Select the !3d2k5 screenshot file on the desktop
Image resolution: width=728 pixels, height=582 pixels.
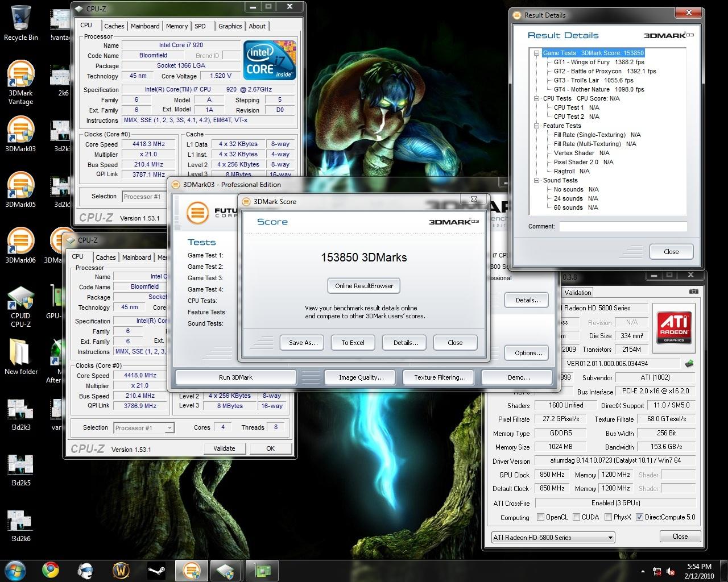[x=21, y=471]
